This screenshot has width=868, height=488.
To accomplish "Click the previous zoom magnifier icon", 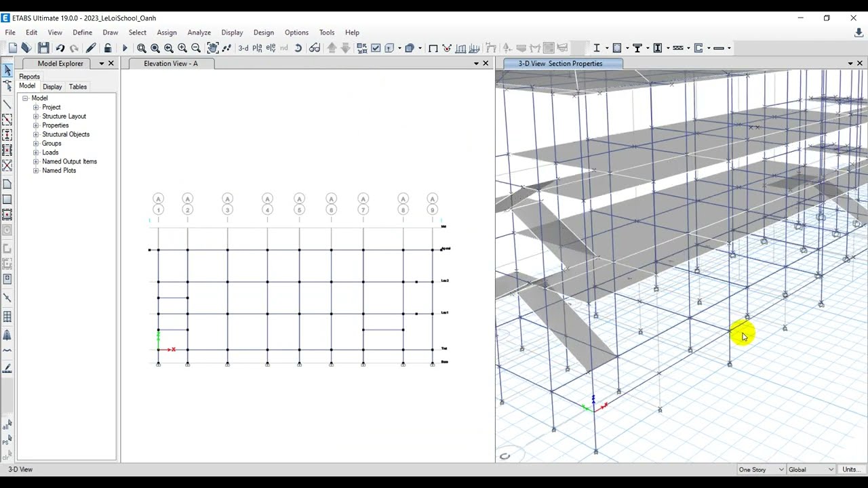I will click(x=169, y=48).
